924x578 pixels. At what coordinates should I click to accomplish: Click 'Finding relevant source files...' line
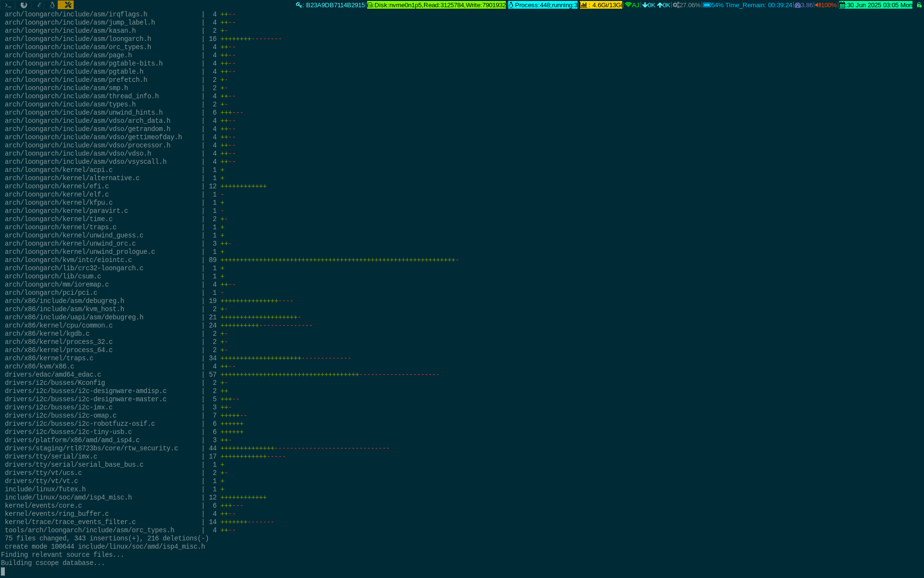point(63,555)
